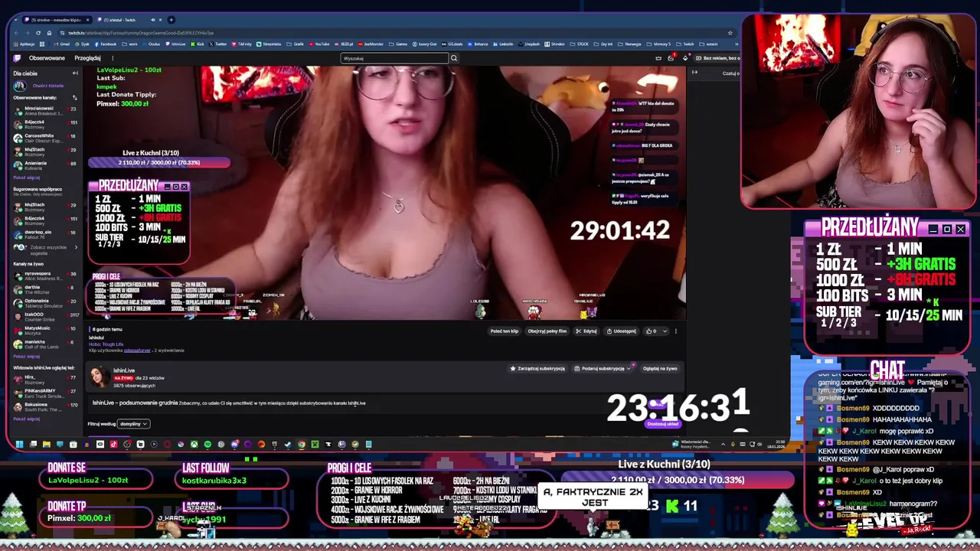Click Udostępnij share button
The width and height of the screenshot is (980, 551).
pyautogui.click(x=621, y=331)
